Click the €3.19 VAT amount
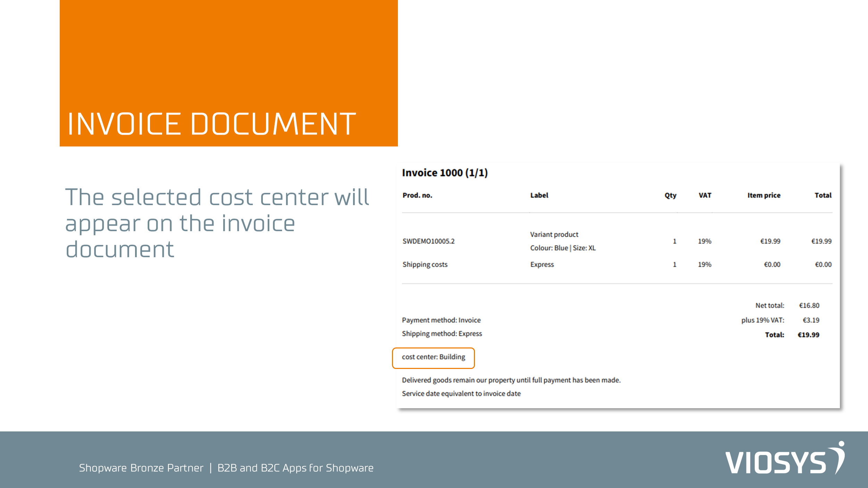Viewport: 868px width, 488px height. click(811, 320)
